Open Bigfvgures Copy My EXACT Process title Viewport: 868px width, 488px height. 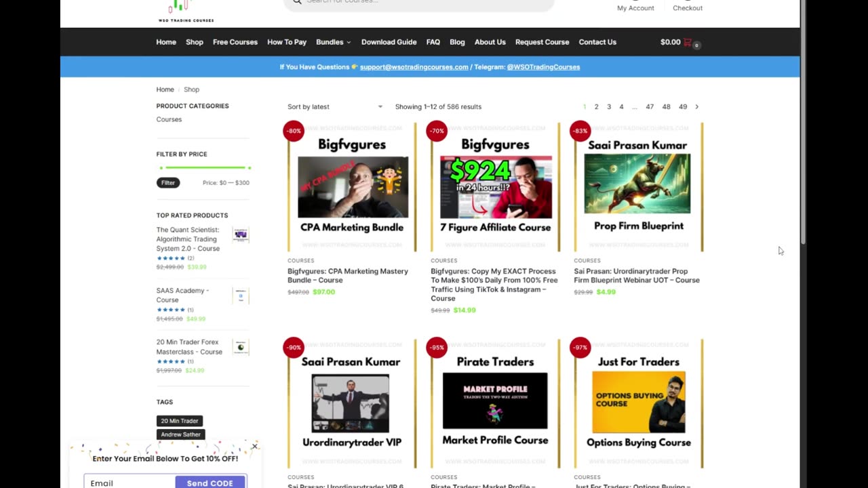494,285
